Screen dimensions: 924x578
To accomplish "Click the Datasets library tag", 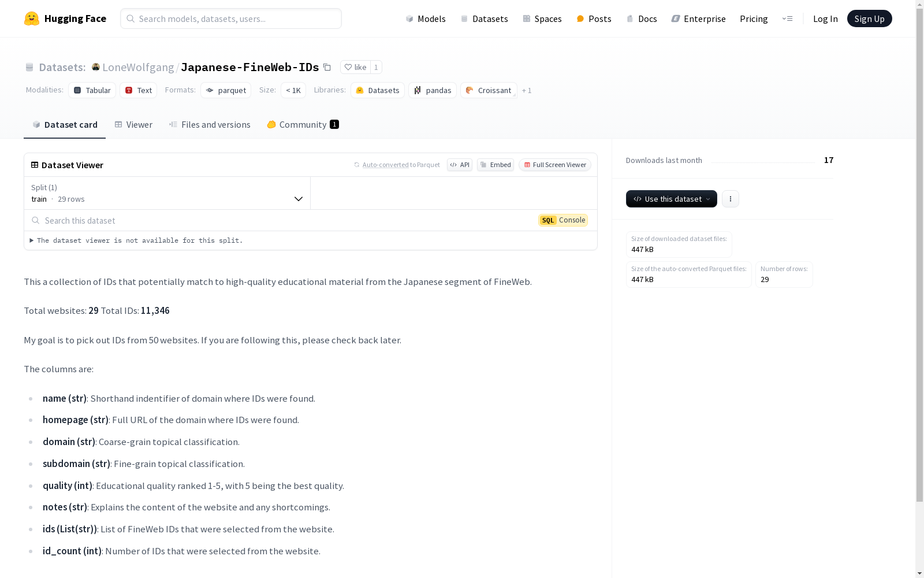I will click(378, 90).
